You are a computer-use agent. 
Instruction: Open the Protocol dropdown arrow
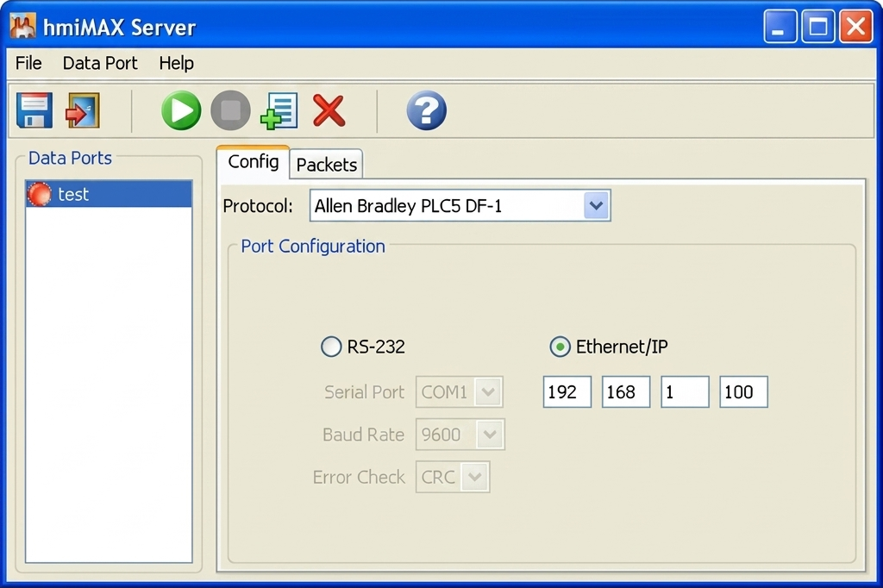(x=597, y=205)
